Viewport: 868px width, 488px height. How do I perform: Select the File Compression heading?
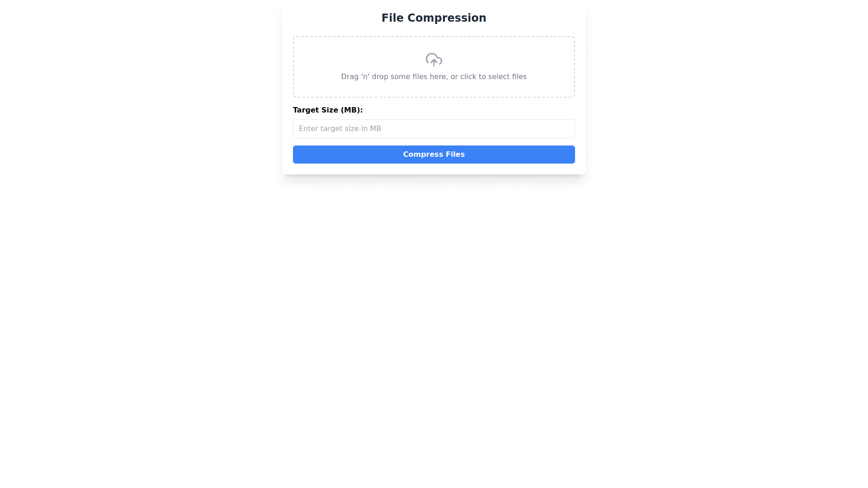click(x=434, y=18)
